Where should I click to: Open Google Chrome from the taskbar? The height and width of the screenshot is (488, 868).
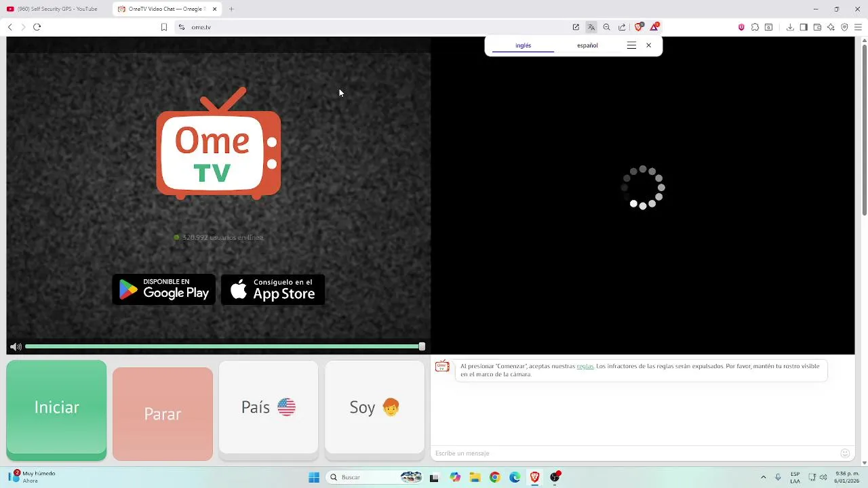click(x=495, y=477)
